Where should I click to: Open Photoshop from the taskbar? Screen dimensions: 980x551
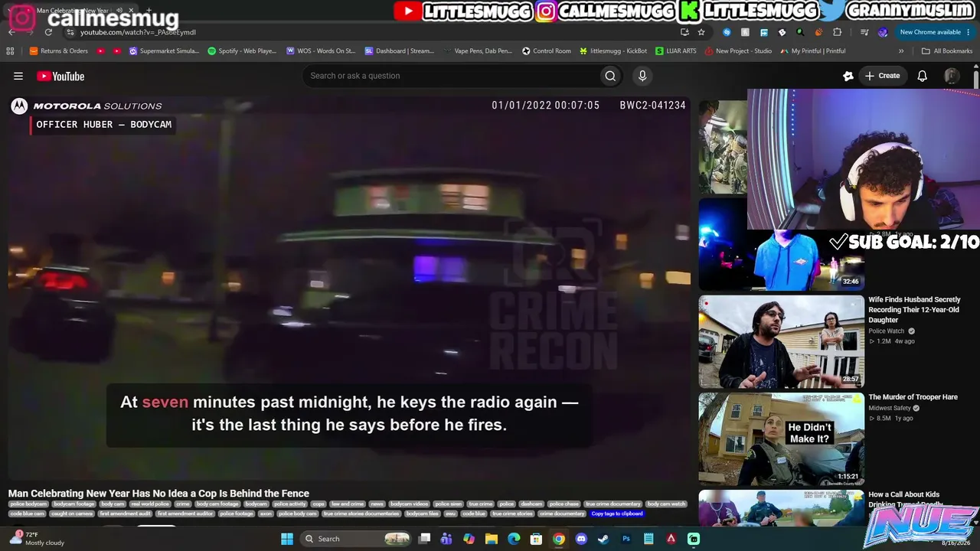pos(626,539)
